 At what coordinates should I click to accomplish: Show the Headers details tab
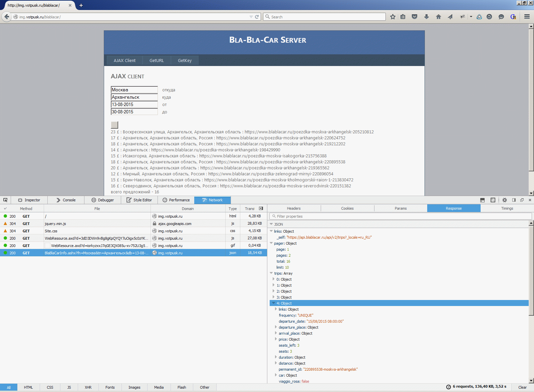[294, 208]
